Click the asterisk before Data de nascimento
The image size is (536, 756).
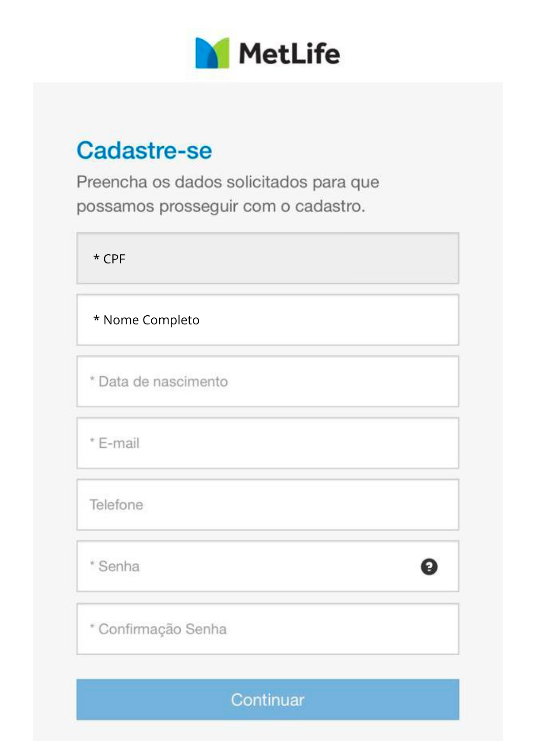point(92,380)
